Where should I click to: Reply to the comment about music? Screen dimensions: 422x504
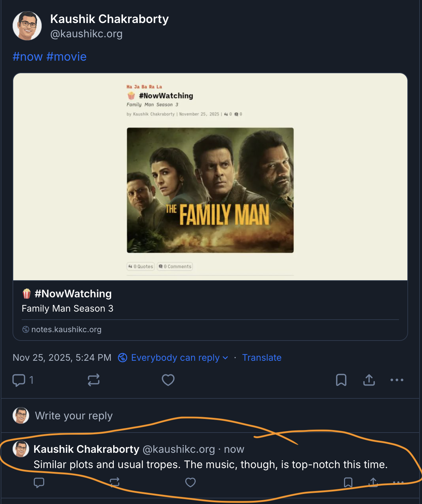[39, 482]
